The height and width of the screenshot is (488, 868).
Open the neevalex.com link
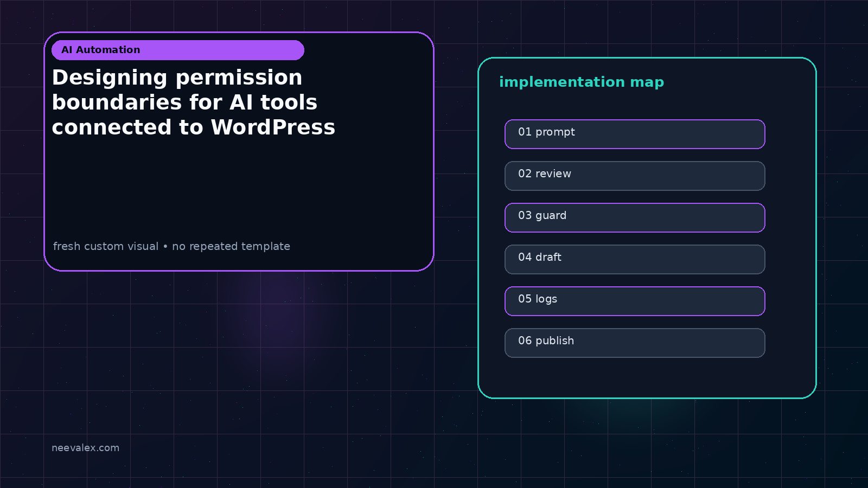pyautogui.click(x=85, y=448)
